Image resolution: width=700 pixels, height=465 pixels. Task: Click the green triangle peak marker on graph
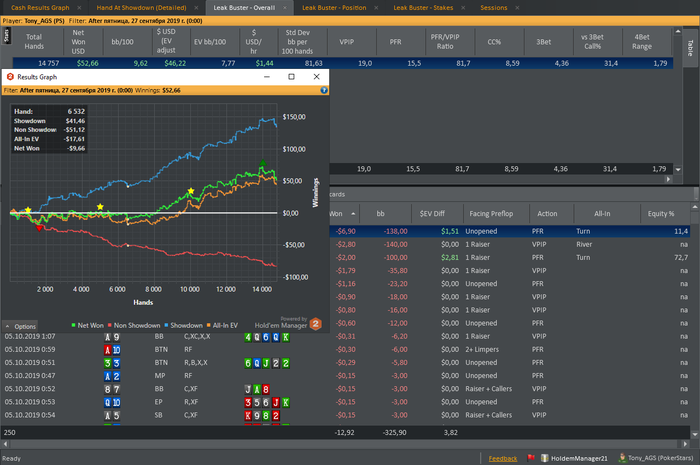(x=262, y=165)
